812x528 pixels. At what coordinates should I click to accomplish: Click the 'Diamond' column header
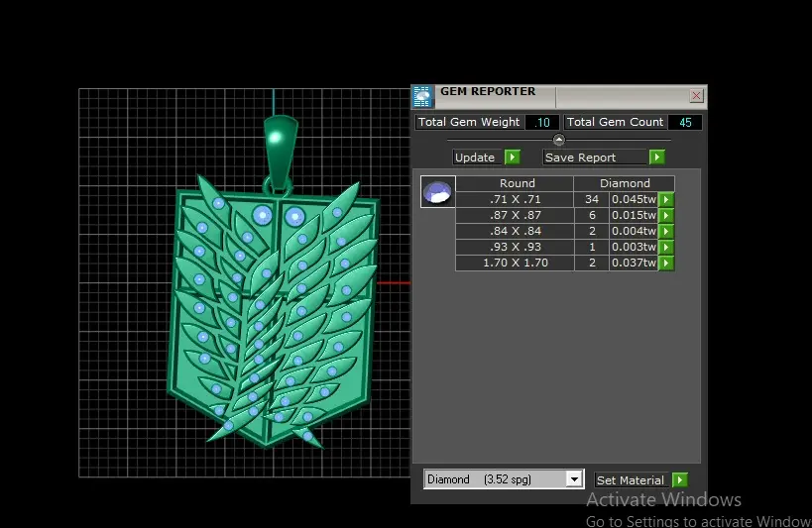(625, 183)
